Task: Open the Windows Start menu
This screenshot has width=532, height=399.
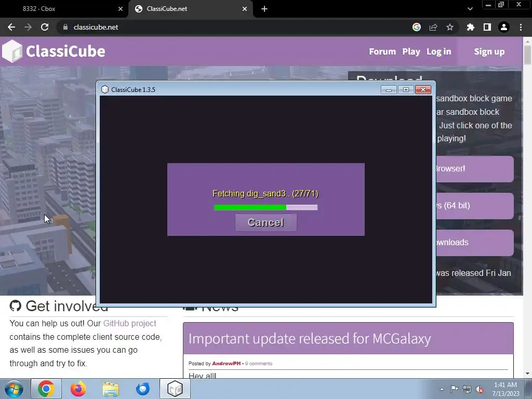Action: (x=14, y=389)
